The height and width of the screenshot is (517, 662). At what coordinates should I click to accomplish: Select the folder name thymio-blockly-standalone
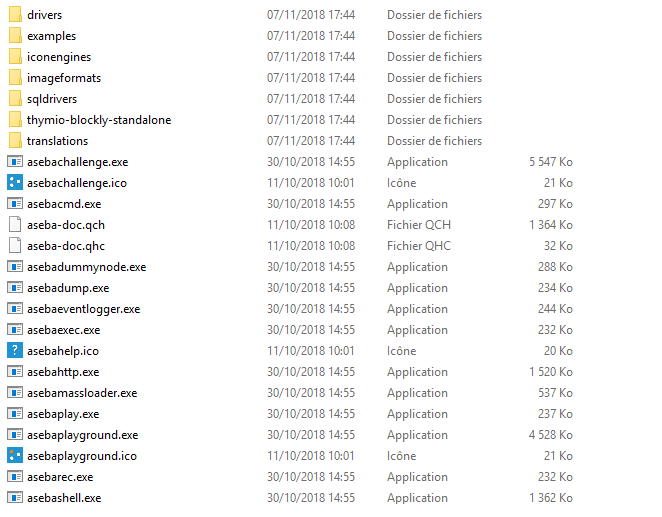coord(99,120)
